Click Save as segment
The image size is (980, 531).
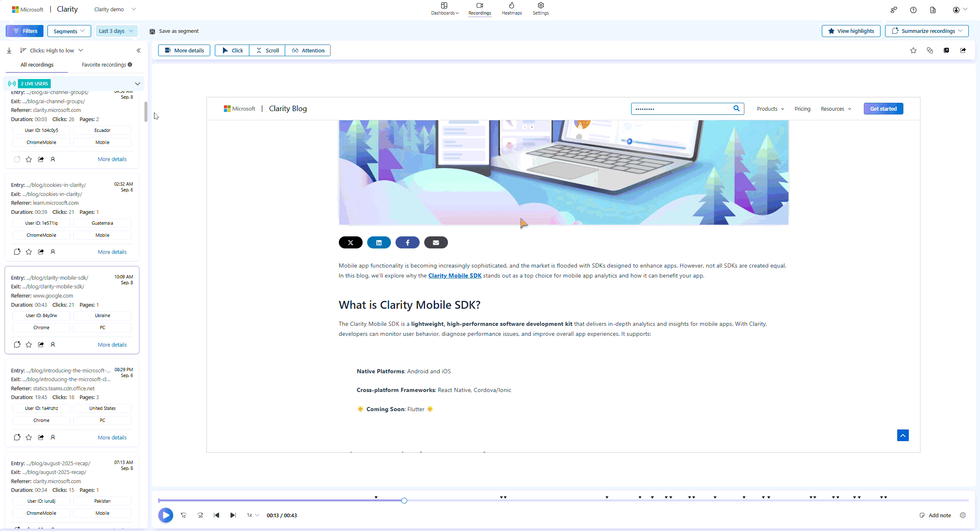pos(174,31)
